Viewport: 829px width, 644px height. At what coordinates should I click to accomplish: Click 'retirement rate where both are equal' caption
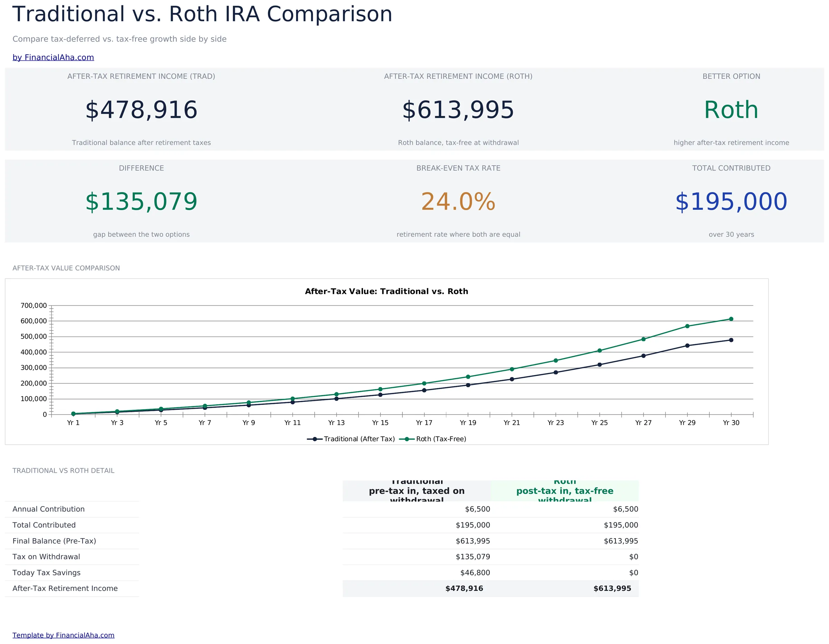[458, 235]
